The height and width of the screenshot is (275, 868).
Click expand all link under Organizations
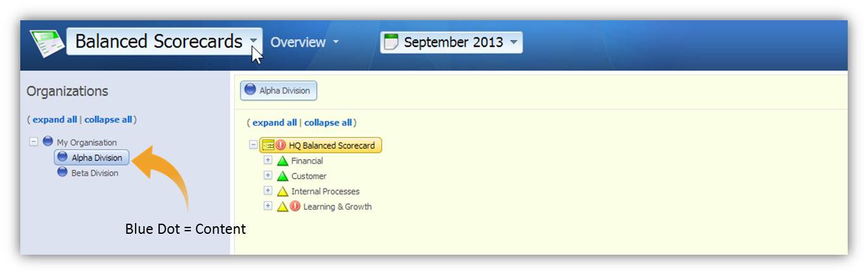(x=55, y=119)
